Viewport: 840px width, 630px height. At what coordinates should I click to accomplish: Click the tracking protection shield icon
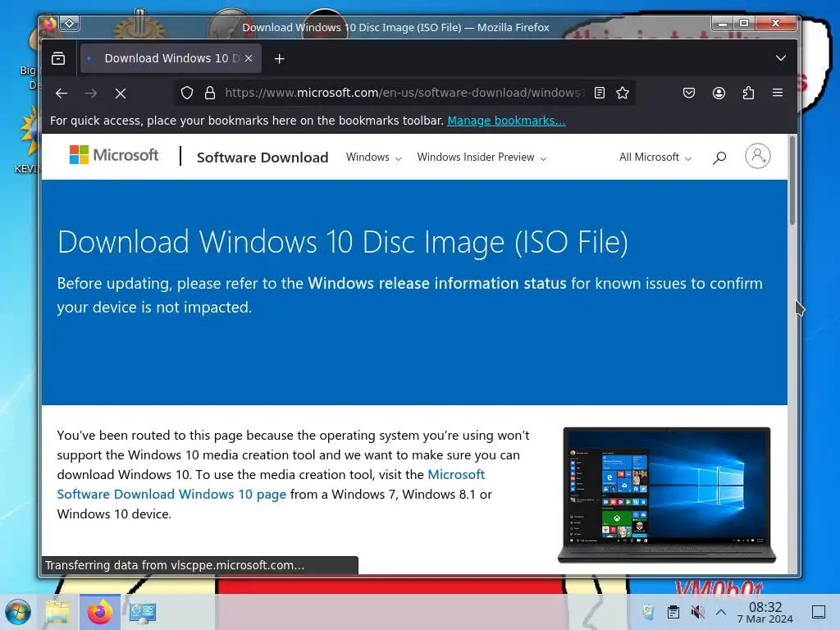pyautogui.click(x=186, y=94)
